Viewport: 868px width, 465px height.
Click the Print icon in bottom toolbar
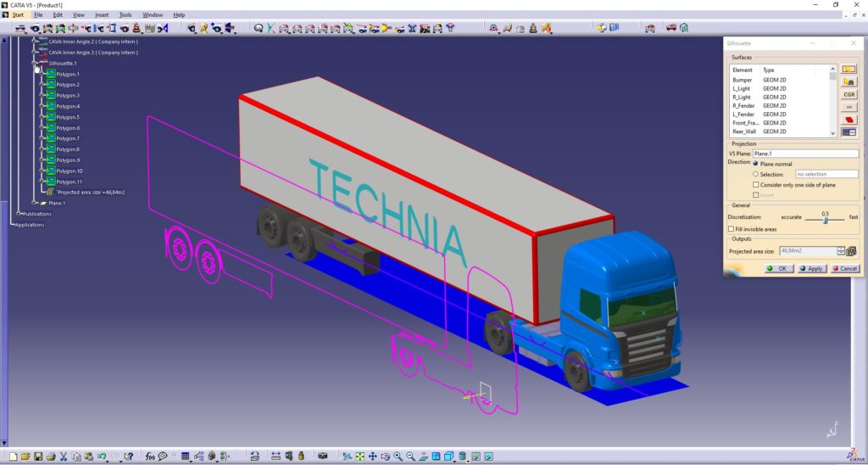(51, 457)
